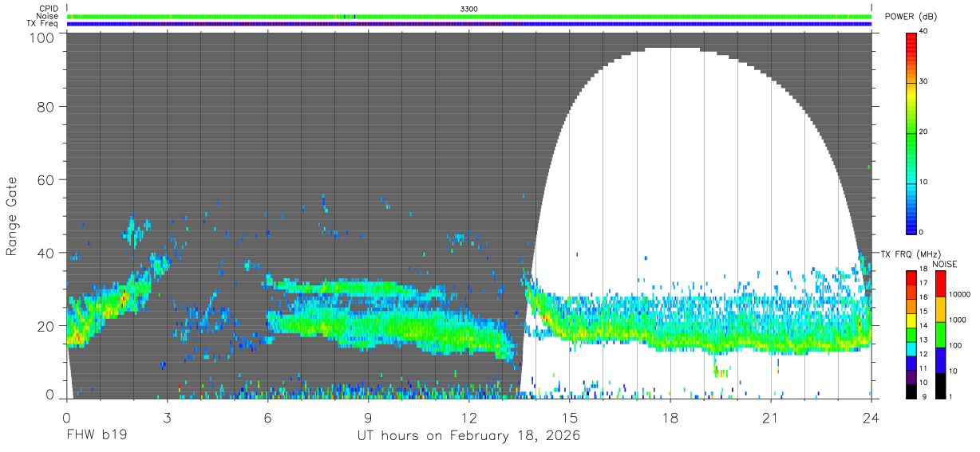Click the x-axis tick label '24'
The height and width of the screenshot is (452, 980).
click(x=871, y=417)
